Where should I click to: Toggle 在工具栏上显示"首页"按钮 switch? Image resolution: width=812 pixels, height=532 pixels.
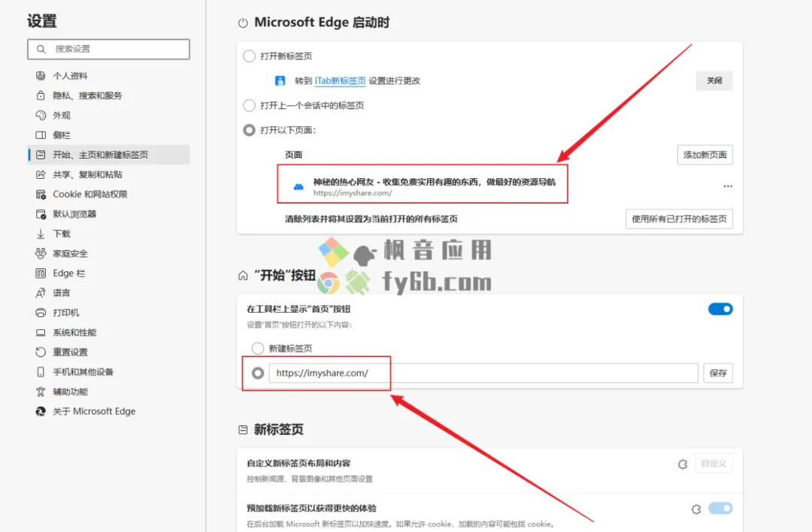pos(720,309)
